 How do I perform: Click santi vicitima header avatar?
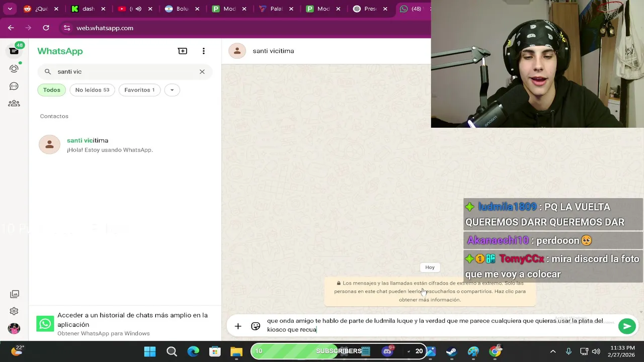[237, 51]
